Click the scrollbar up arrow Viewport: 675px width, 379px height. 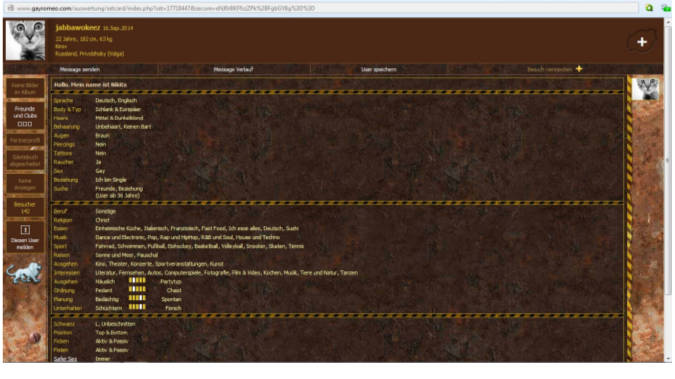point(668,22)
